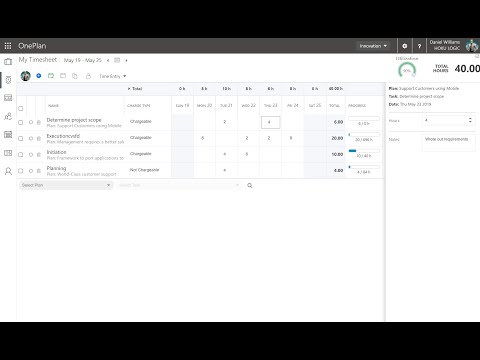Toggle circle status on Planning row
This screenshot has width=480, height=360.
[x=31, y=171]
